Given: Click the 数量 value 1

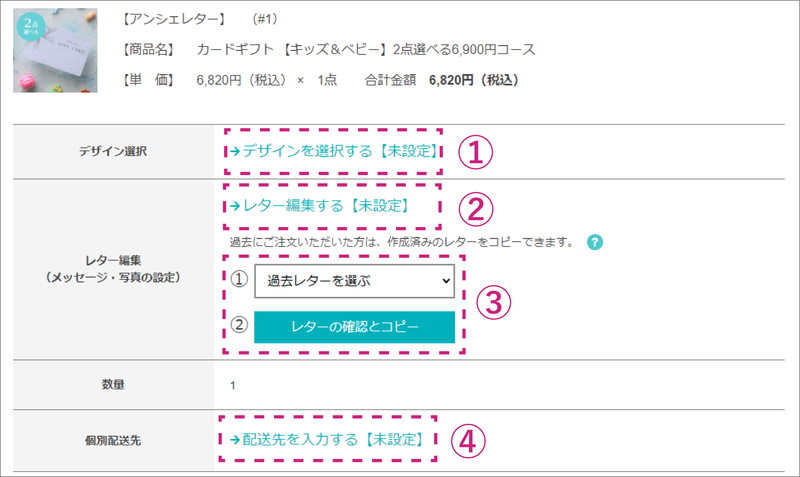Looking at the screenshot, I should pyautogui.click(x=233, y=385).
